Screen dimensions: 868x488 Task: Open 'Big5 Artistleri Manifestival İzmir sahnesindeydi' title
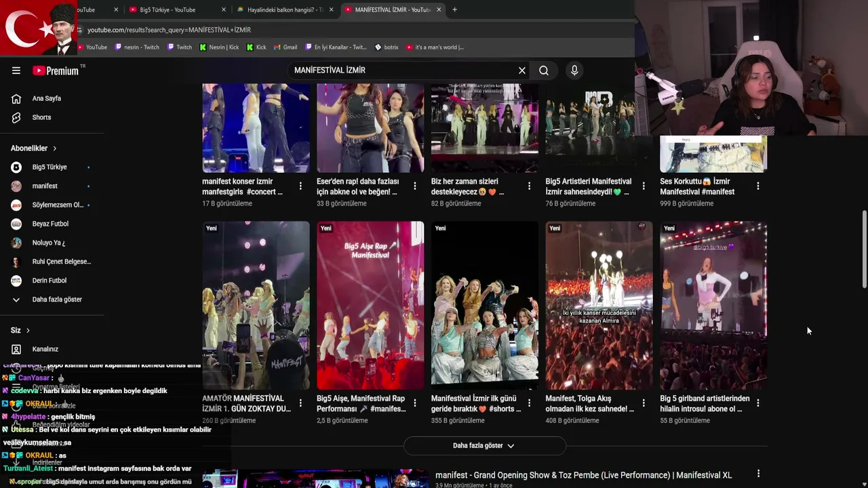point(589,186)
